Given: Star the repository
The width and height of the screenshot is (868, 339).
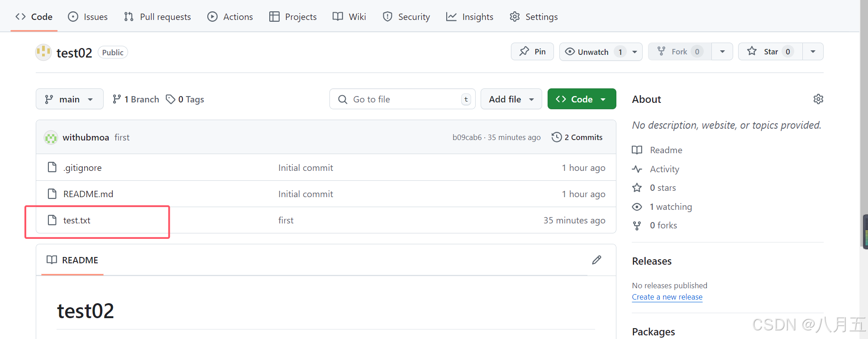Looking at the screenshot, I should [770, 52].
